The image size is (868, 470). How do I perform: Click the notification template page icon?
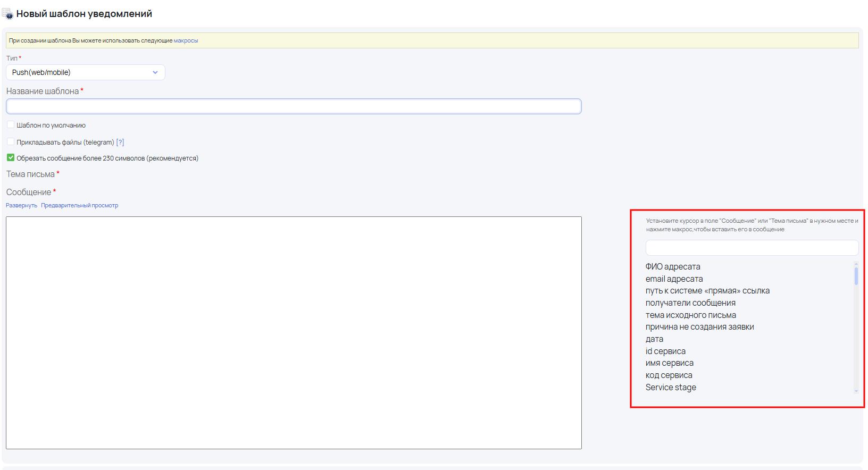7,14
